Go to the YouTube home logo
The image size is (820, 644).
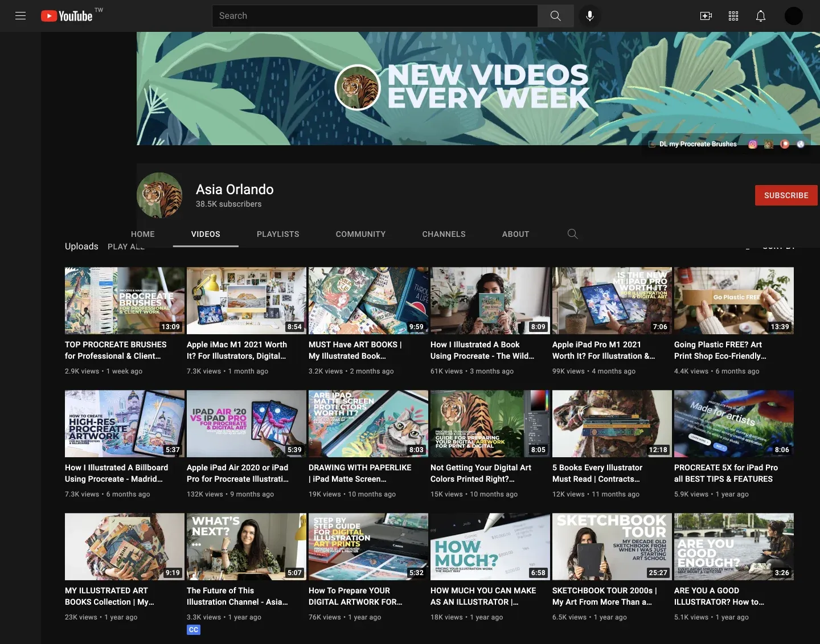[x=67, y=16]
